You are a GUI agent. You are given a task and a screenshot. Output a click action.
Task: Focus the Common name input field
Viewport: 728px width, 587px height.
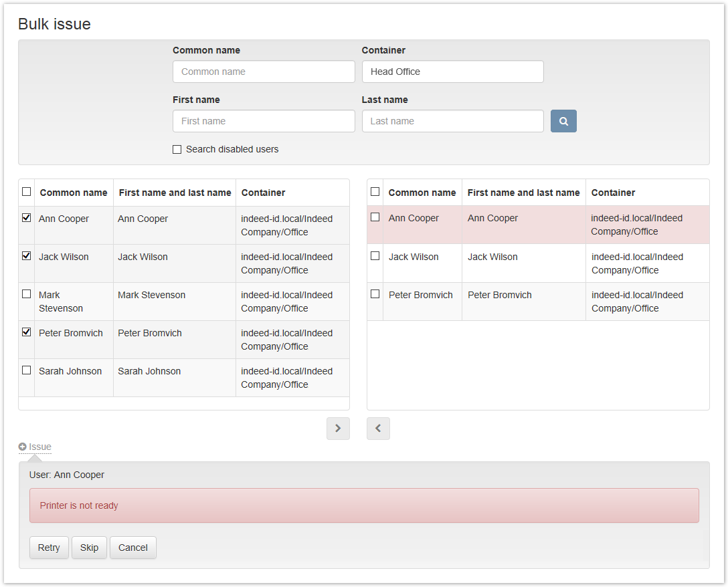pyautogui.click(x=264, y=72)
